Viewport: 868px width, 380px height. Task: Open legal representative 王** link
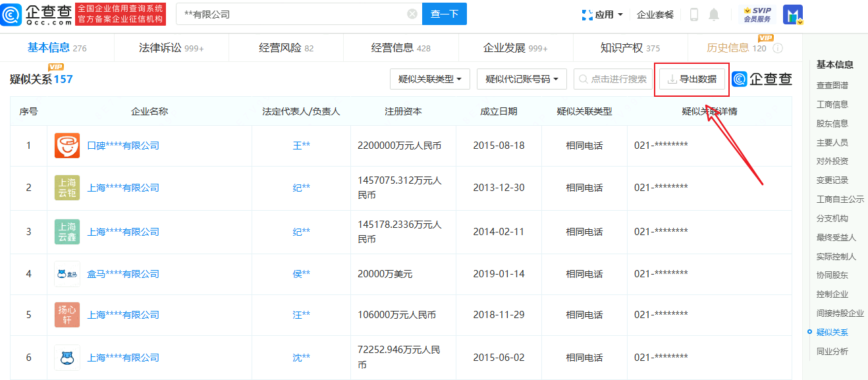(301, 146)
